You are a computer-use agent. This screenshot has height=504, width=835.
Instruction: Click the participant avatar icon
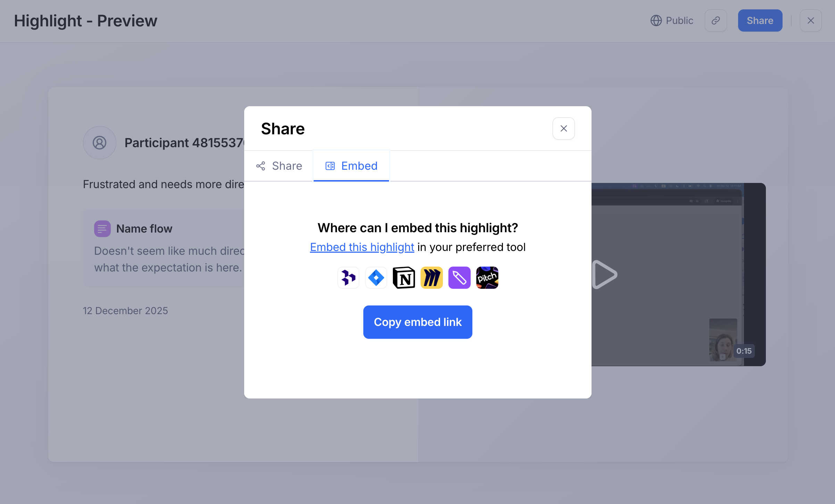(x=100, y=143)
